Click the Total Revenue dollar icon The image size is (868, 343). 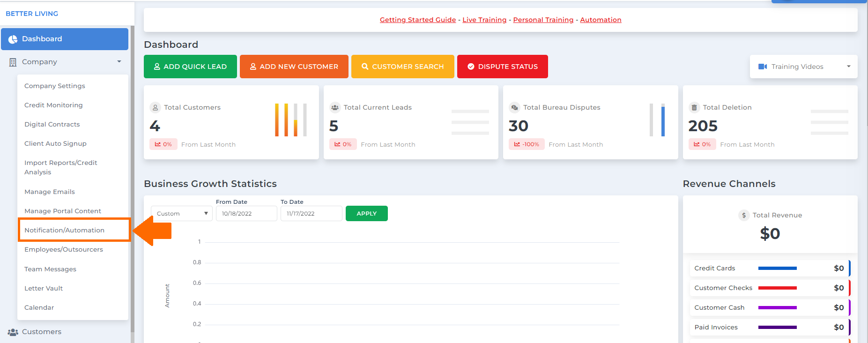coord(744,215)
